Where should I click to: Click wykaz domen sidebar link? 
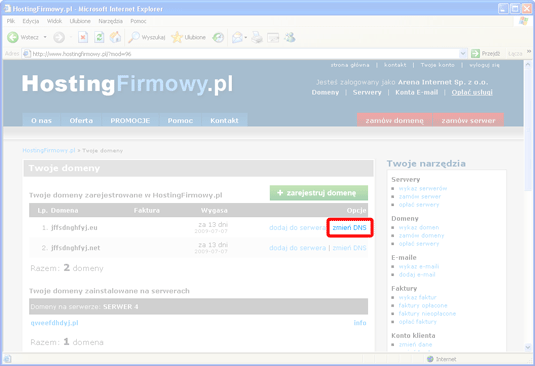[x=419, y=227]
